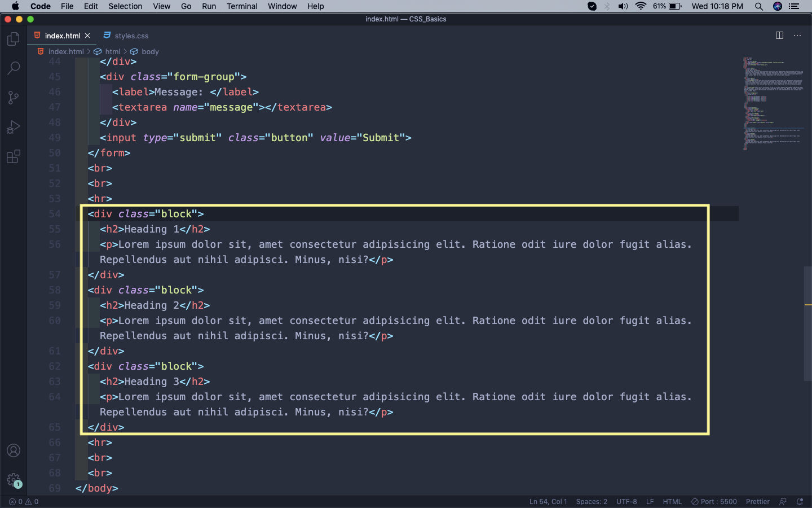Open the Window menu
The image size is (812, 508).
(282, 6)
